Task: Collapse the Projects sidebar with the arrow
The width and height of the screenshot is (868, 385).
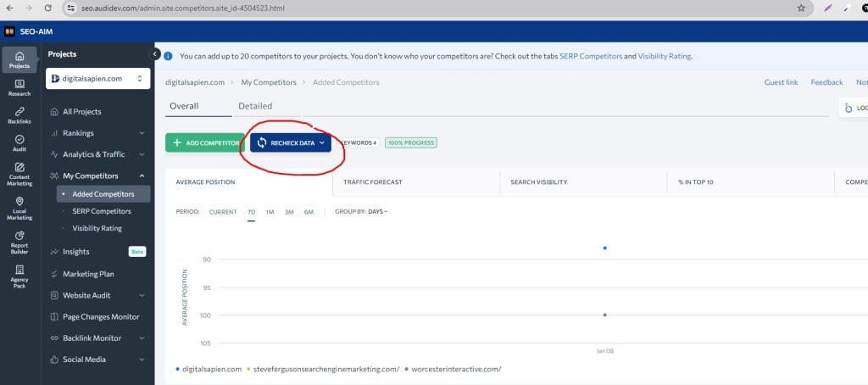Action: pos(155,54)
